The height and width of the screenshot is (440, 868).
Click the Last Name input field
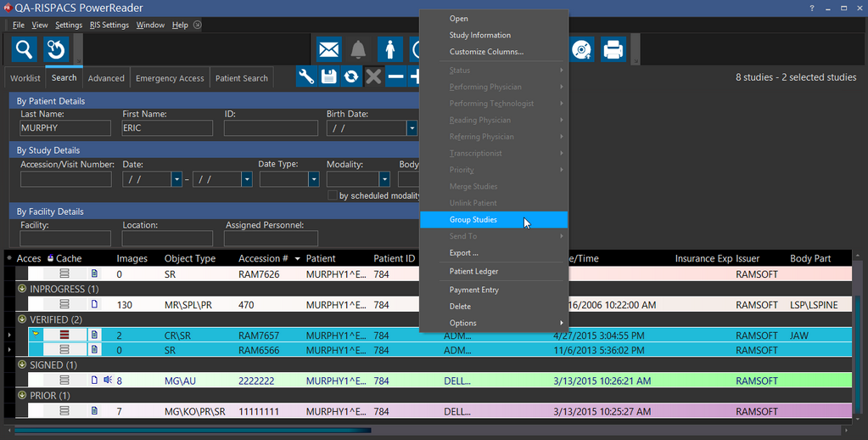pyautogui.click(x=65, y=128)
